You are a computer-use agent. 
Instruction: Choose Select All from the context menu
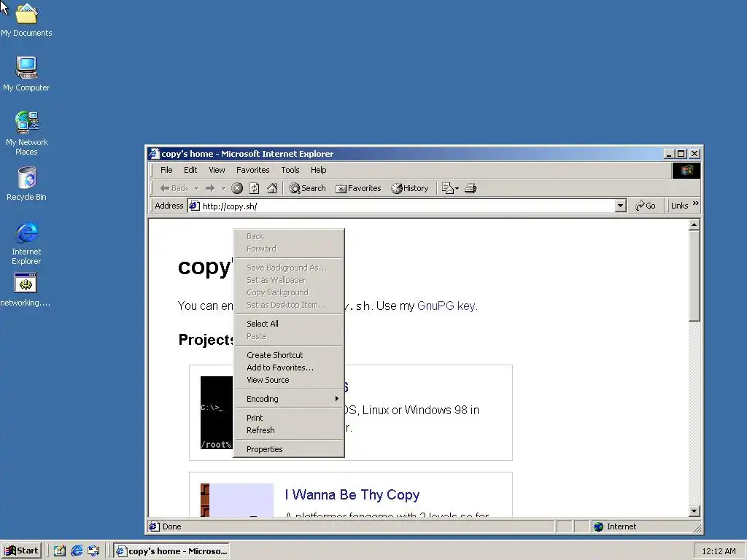point(289,324)
